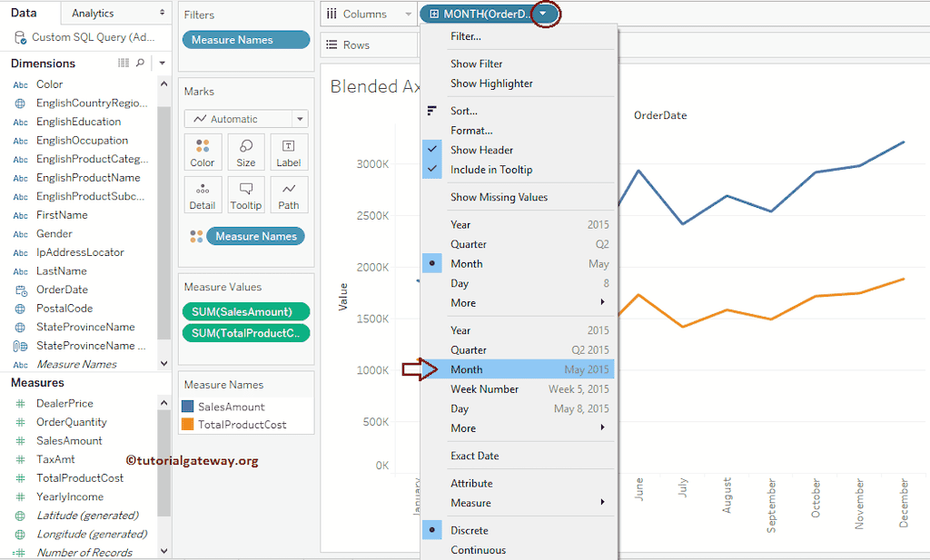Screen dimensions: 930x560
Task: Click the Color button on the Marks card
Action: pyautogui.click(x=202, y=152)
